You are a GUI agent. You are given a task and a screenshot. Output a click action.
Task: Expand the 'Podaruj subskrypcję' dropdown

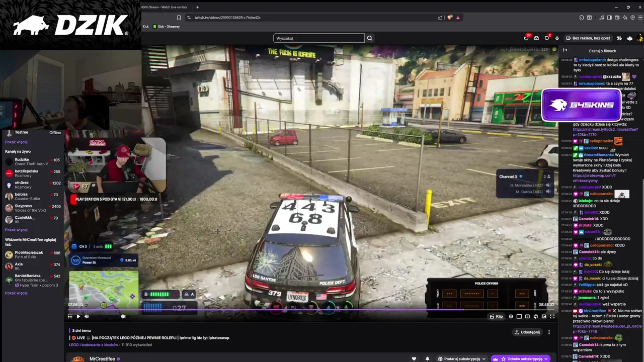pyautogui.click(x=461, y=359)
